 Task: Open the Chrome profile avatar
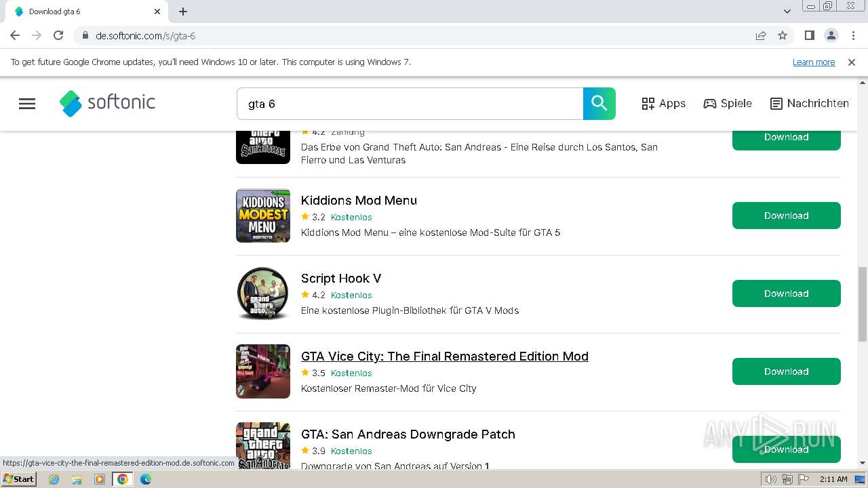pyautogui.click(x=831, y=35)
